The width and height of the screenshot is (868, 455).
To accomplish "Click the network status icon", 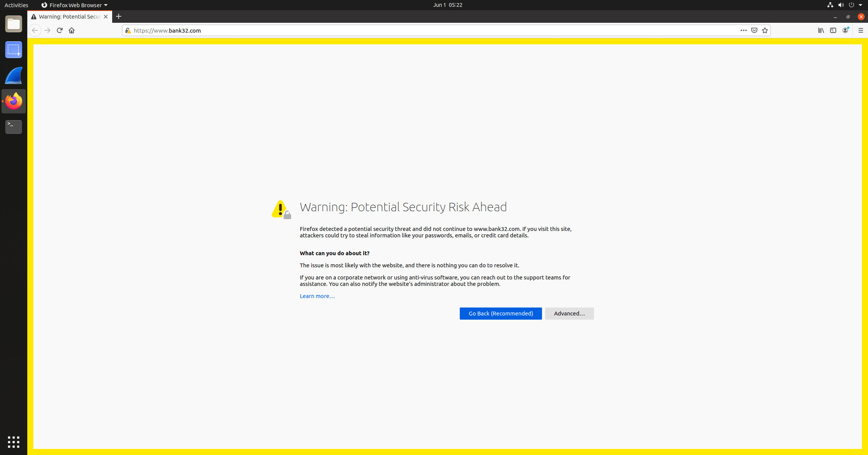I will click(x=830, y=5).
